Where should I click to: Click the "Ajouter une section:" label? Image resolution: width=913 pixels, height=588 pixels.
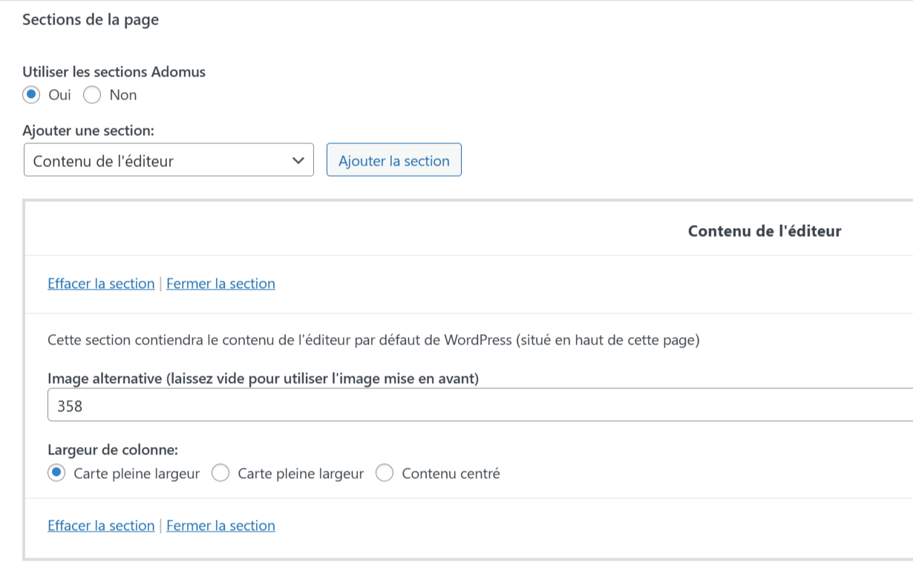coord(88,131)
